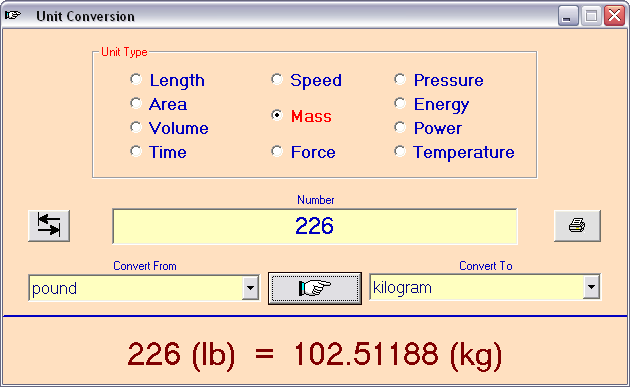630x387 pixels.
Task: Click the swap units arrows icon
Action: (x=49, y=226)
